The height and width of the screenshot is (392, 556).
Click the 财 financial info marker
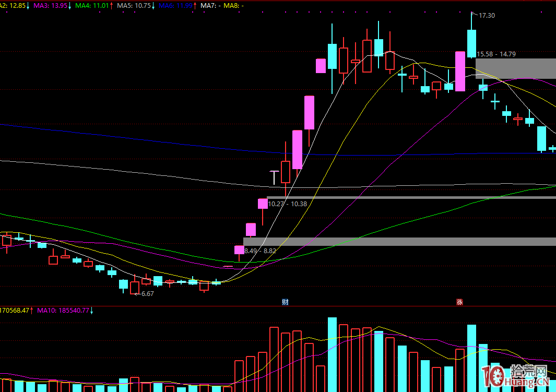[x=285, y=302]
